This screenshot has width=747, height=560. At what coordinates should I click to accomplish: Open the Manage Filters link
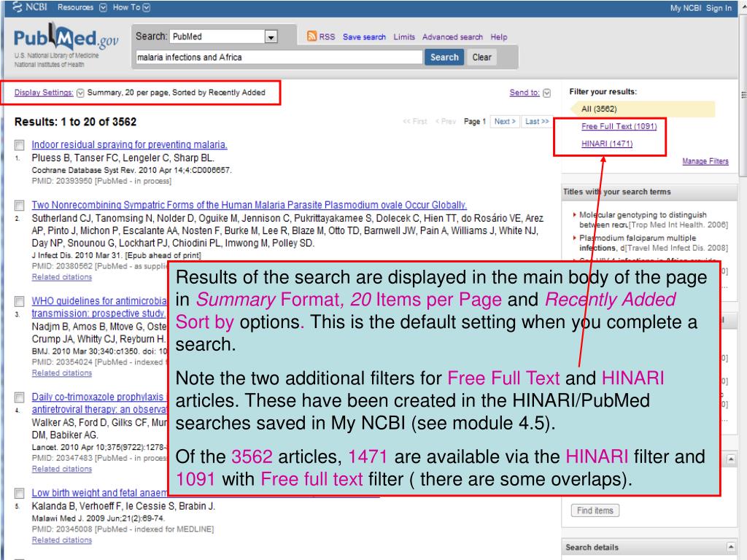pos(705,161)
